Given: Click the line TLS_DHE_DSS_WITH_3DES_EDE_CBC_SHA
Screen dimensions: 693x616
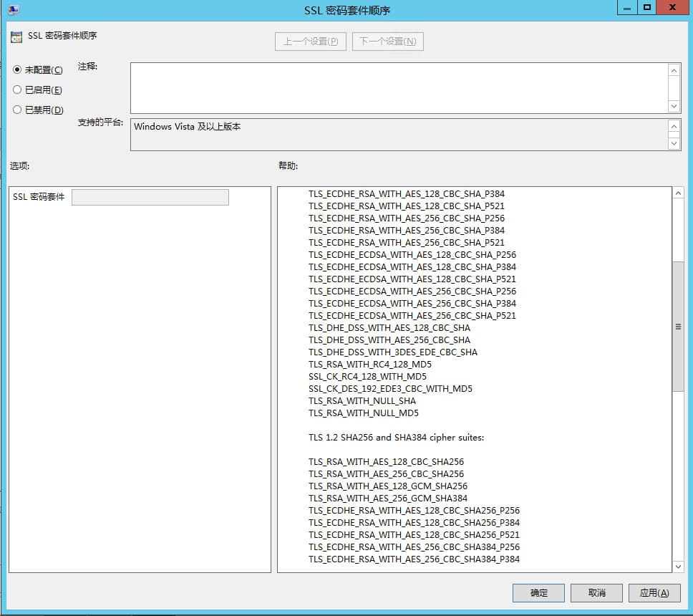Looking at the screenshot, I should pyautogui.click(x=393, y=352).
